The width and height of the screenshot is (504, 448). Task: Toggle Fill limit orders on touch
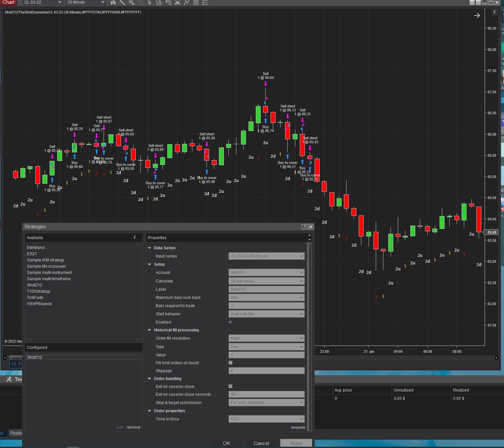click(x=230, y=363)
